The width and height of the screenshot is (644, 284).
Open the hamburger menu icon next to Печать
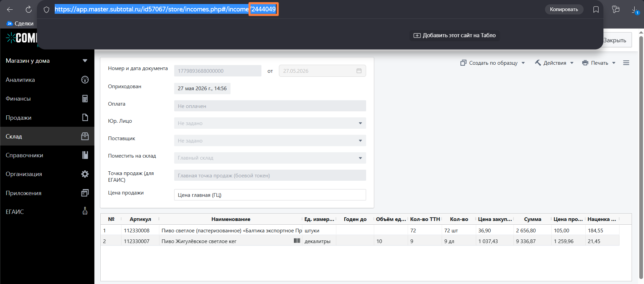coord(626,63)
